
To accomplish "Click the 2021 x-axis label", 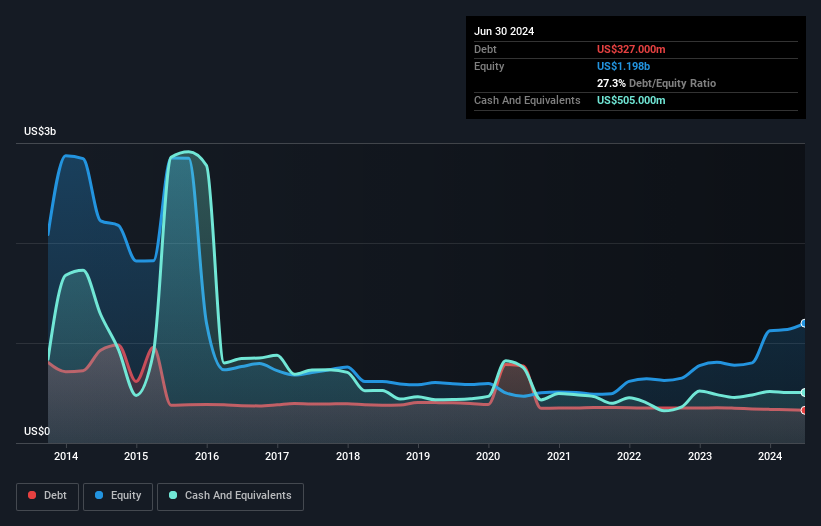I will [559, 456].
